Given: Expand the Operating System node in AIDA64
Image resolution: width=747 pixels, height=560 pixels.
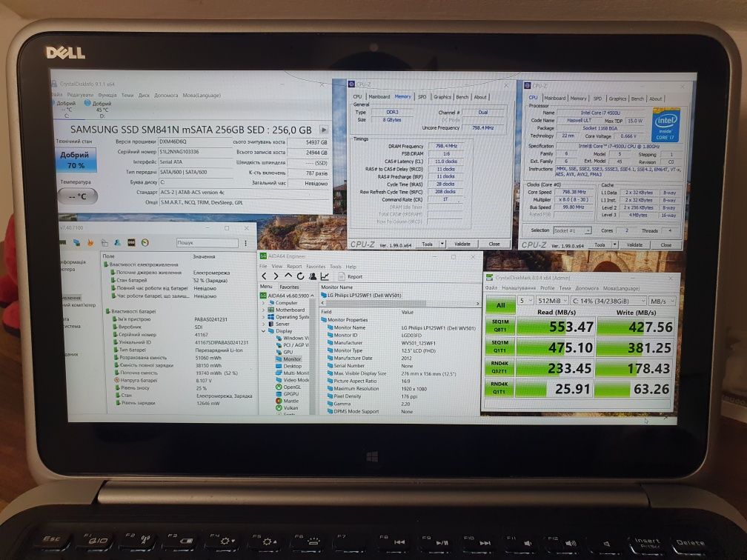Looking at the screenshot, I should point(264,317).
